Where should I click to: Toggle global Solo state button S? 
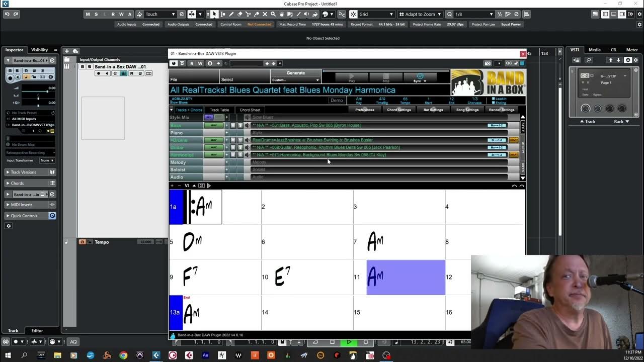[x=96, y=14]
